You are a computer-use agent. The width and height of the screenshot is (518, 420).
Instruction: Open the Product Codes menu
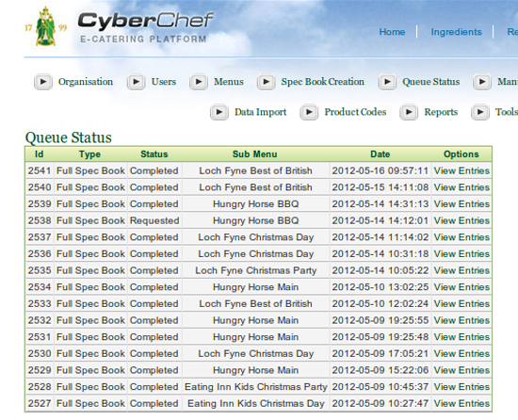(355, 112)
